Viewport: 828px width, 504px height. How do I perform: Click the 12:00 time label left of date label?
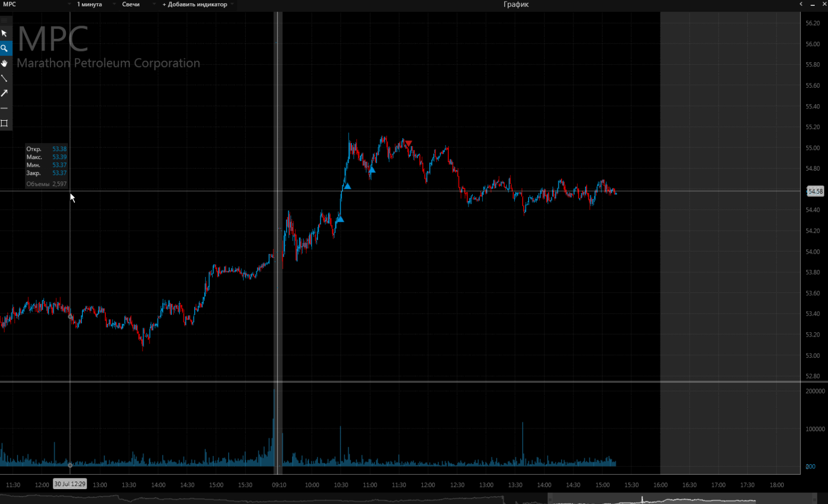pos(42,485)
